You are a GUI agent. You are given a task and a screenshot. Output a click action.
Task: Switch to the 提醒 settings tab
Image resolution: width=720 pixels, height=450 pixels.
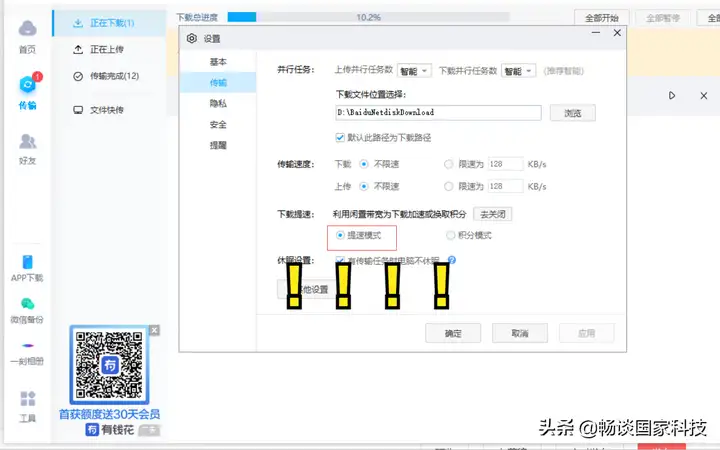[x=218, y=145]
